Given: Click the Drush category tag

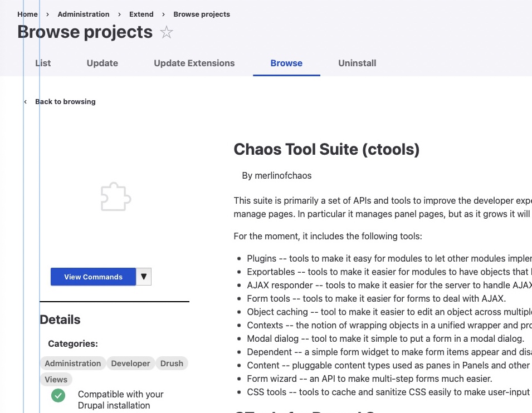Looking at the screenshot, I should coord(172,363).
